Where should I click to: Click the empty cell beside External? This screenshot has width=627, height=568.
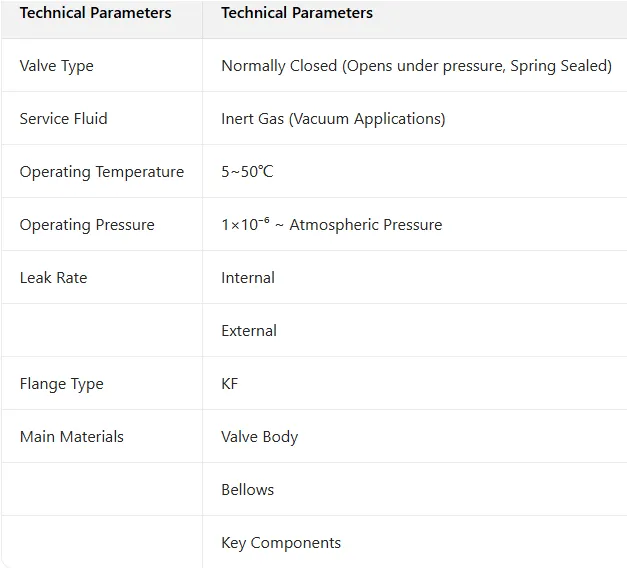pos(101,331)
